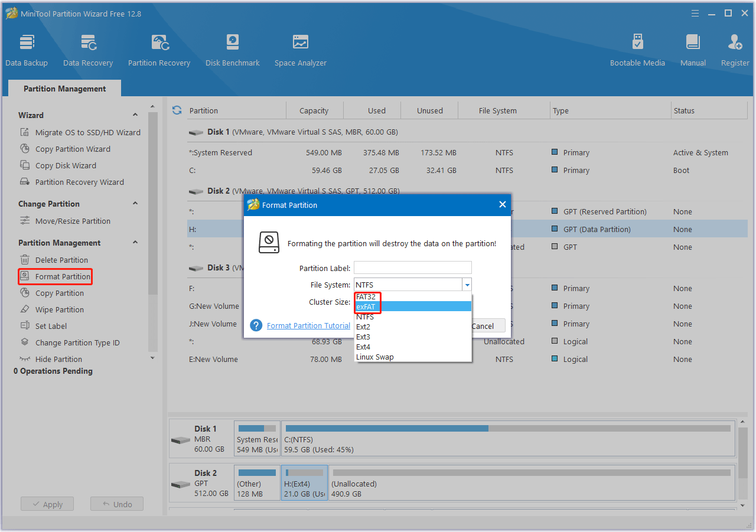Collapse the Partition Management section
Image resolution: width=756 pixels, height=532 pixels.
[x=135, y=243]
